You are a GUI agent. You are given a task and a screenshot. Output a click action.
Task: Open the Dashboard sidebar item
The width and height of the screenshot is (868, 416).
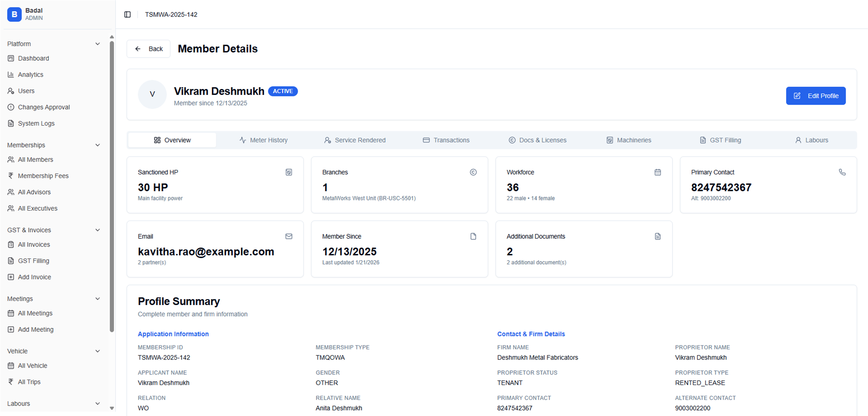point(33,58)
